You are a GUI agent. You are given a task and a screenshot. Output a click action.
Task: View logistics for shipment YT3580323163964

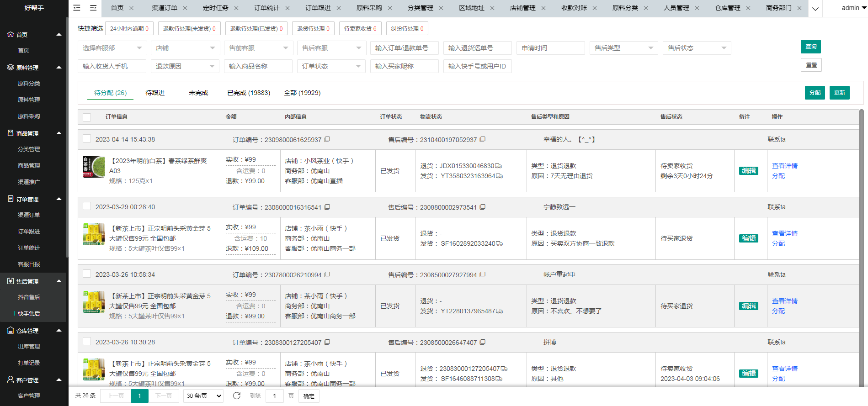[500, 176]
